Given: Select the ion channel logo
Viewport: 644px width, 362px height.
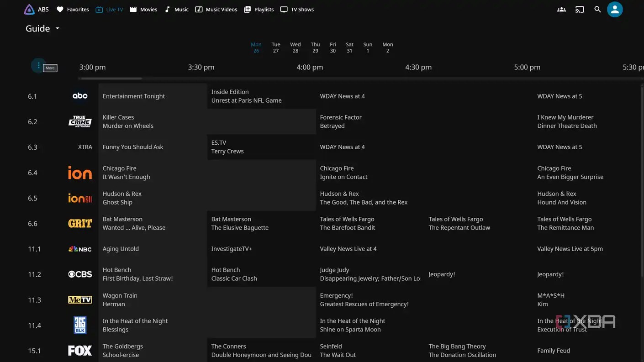Looking at the screenshot, I should click(80, 173).
